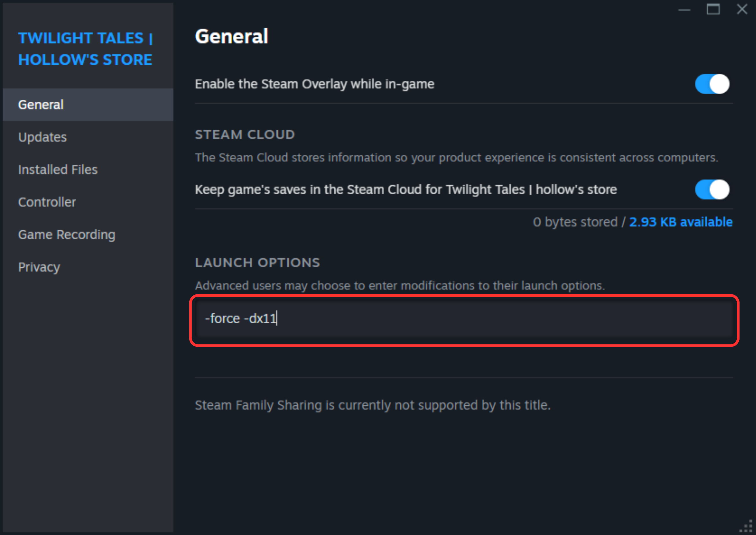
Task: Click the Twilight Tales game title
Action: [85, 49]
